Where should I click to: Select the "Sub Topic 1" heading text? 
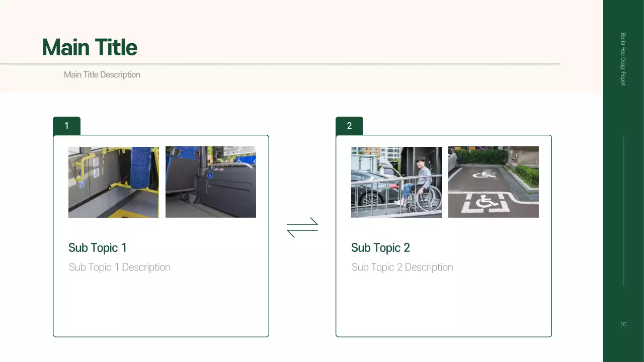pyautogui.click(x=98, y=247)
